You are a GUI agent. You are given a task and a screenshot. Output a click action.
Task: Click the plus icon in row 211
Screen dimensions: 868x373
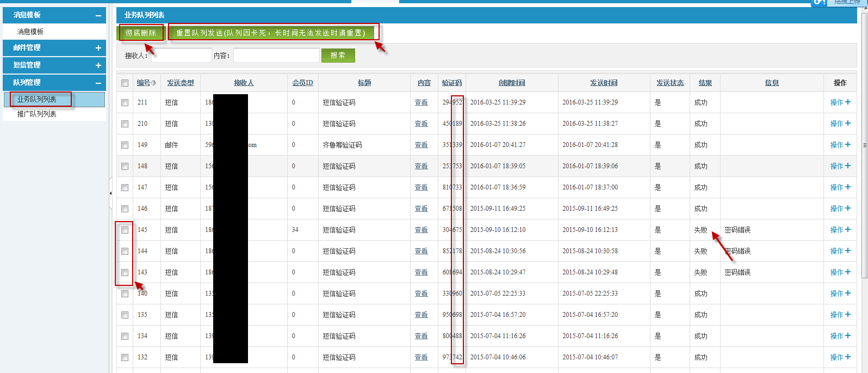tap(847, 102)
